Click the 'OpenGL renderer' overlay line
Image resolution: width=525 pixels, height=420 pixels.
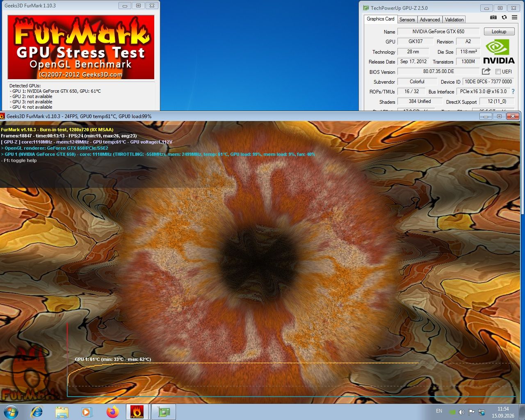(x=55, y=148)
